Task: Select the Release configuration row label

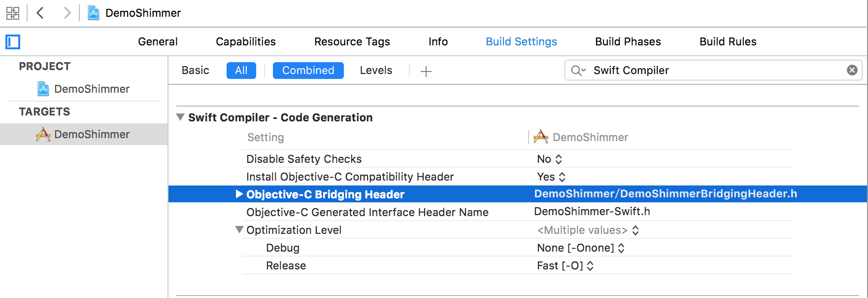Action: (286, 265)
